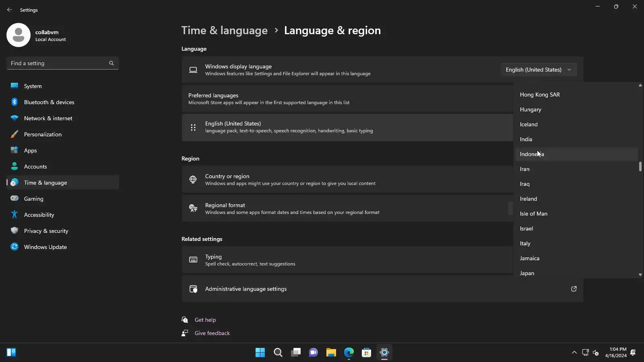This screenshot has width=644, height=362.
Task: Open Accessibility settings
Action: click(63, 215)
